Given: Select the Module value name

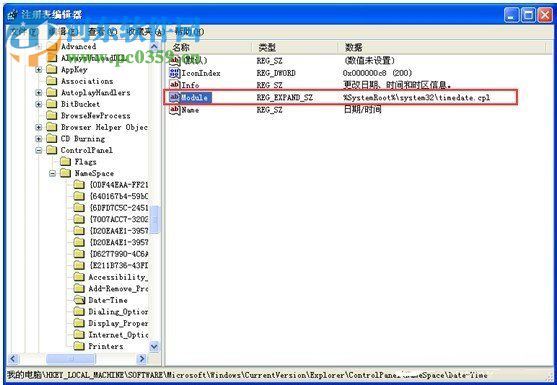Looking at the screenshot, I should pyautogui.click(x=196, y=97).
